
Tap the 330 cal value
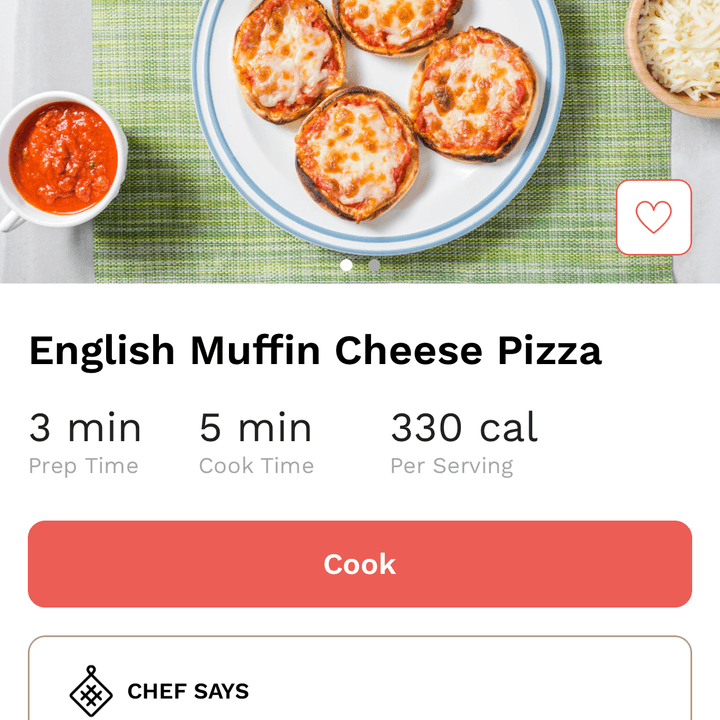[x=464, y=428]
